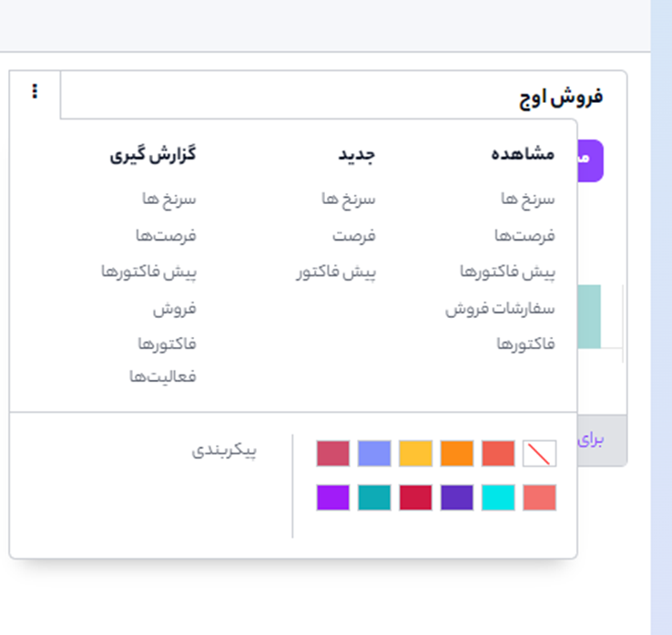The height and width of the screenshot is (635, 672).
Task: Open فعالیت‌ها report under گزارش گیری
Action: tap(162, 376)
